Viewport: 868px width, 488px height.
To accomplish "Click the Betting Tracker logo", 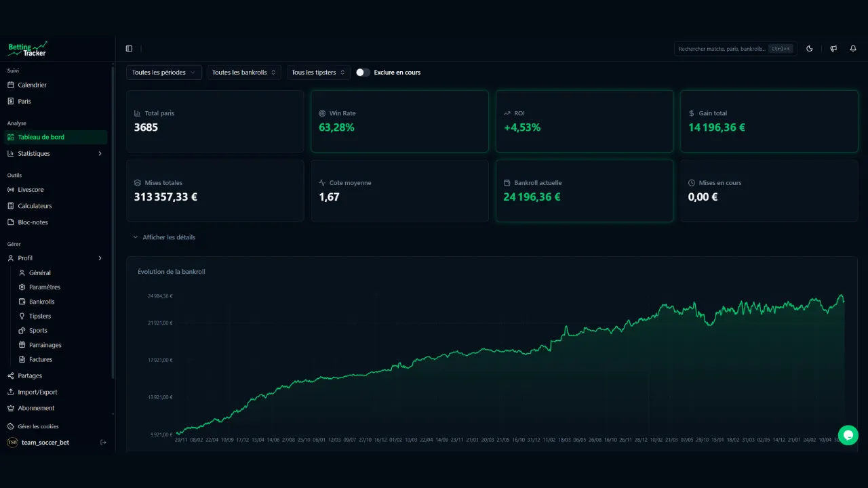I will 28,49.
